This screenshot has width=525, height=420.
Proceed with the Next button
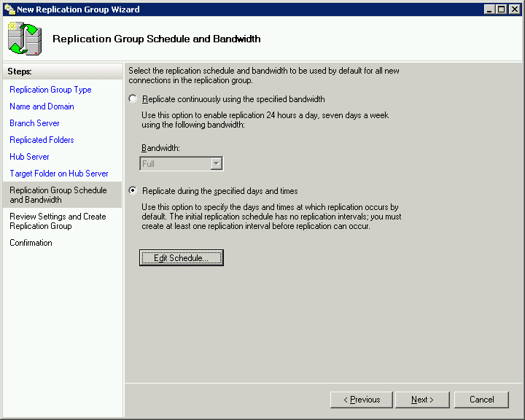click(x=423, y=400)
